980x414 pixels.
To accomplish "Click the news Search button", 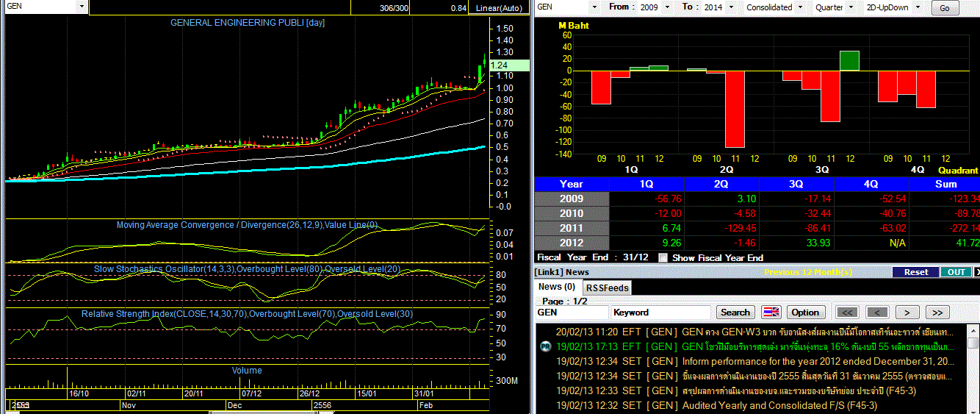I will 735,313.
